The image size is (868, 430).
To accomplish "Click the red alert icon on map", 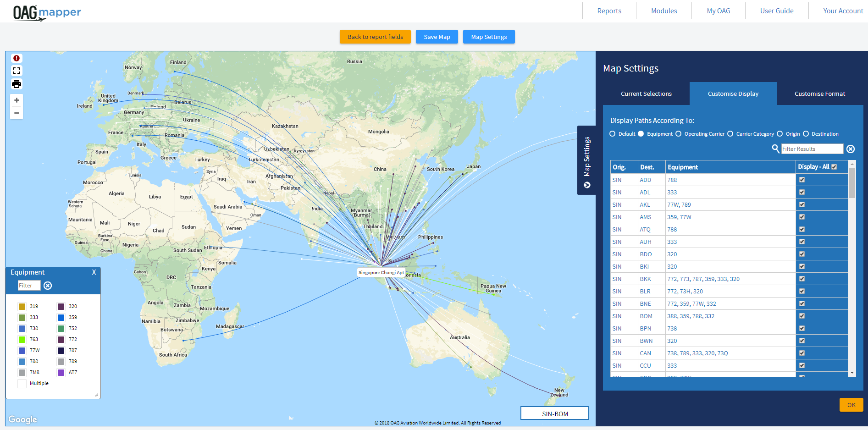I will pyautogui.click(x=17, y=58).
